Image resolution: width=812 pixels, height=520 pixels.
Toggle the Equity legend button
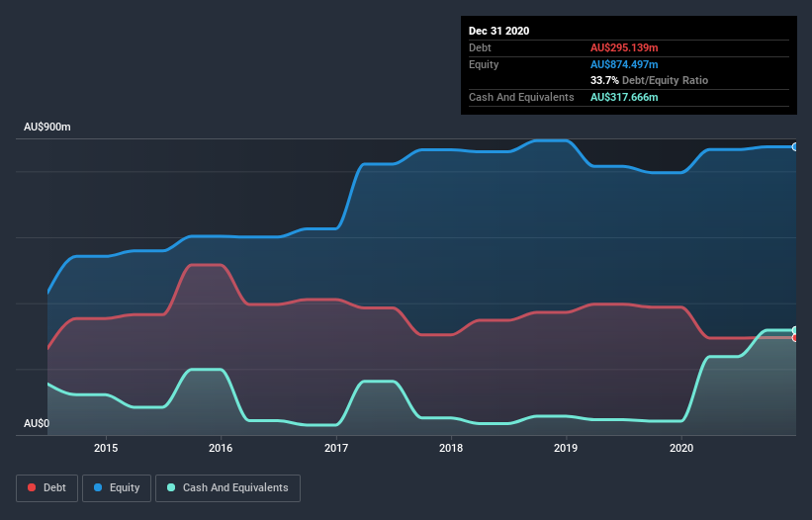click(x=117, y=488)
